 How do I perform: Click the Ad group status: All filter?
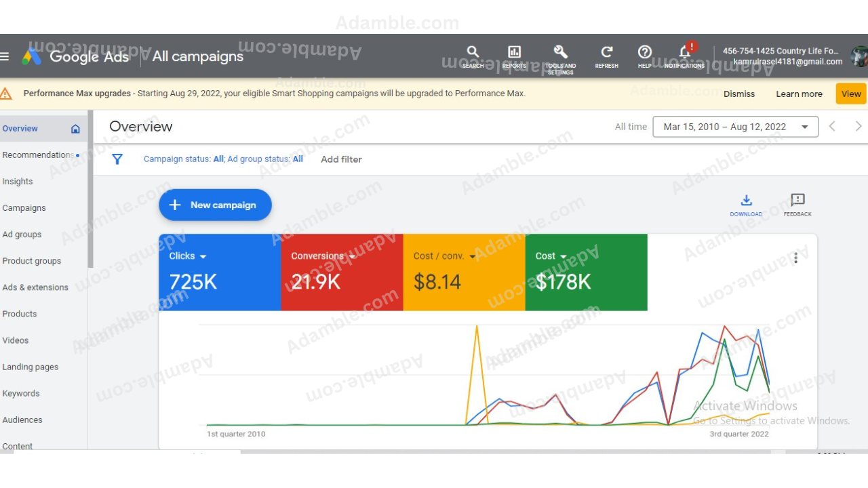(265, 159)
